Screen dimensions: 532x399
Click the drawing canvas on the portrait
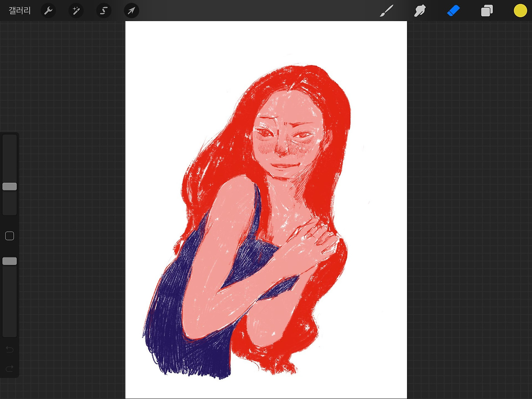coord(266,210)
